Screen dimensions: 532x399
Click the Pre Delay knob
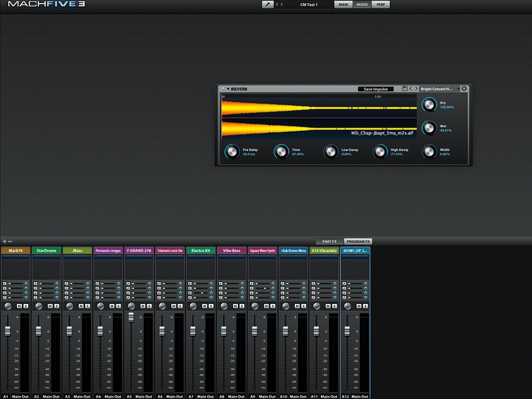[232, 152]
